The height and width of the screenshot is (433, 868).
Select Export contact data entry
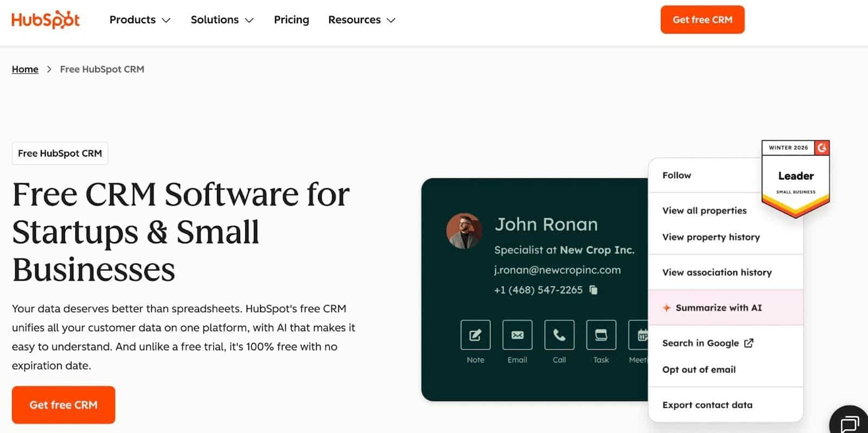pos(707,405)
